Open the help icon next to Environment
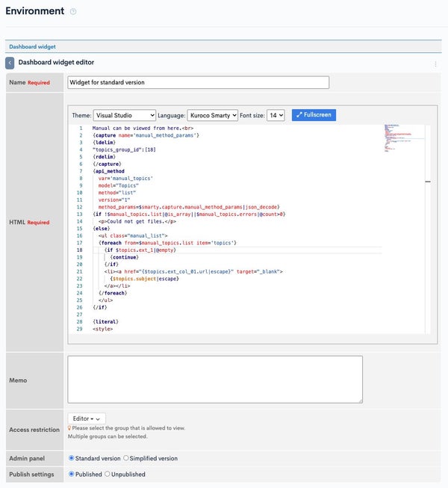This screenshot has height=488, width=448. 73,11
